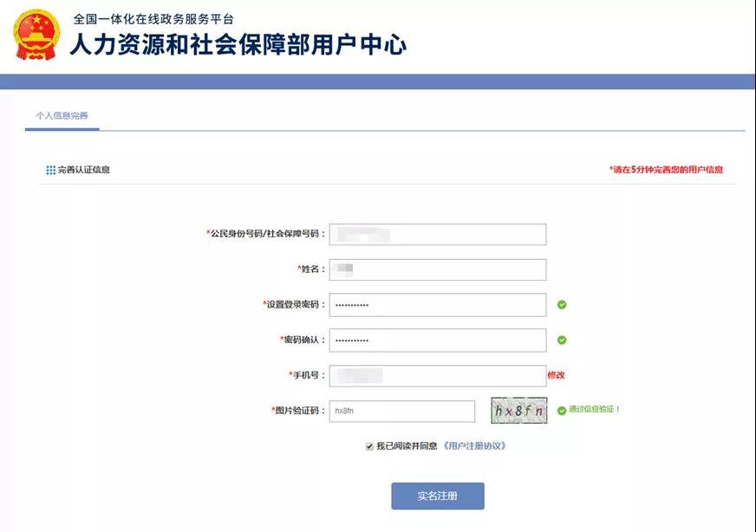This screenshot has width=756, height=532.
Task: Click the national emblem logo
Action: [36, 35]
